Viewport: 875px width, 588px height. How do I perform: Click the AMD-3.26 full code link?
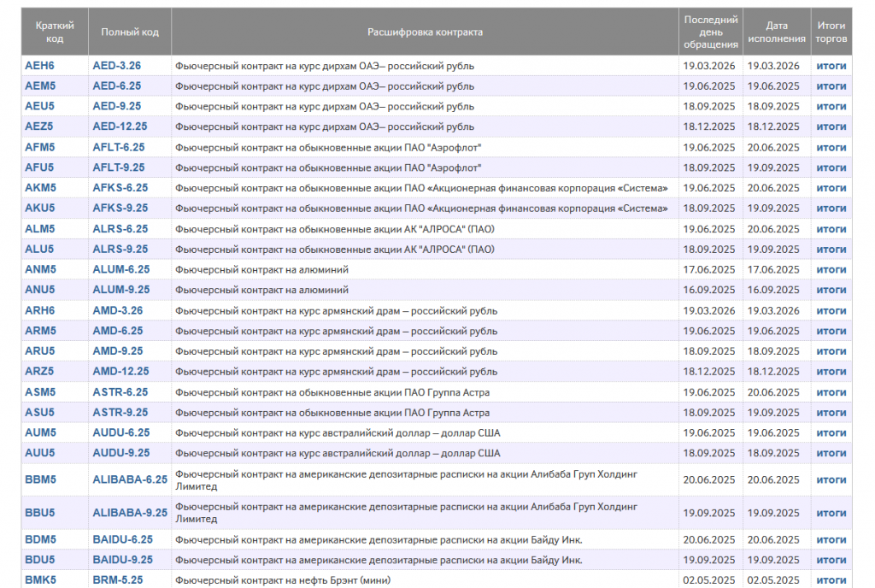tap(118, 310)
